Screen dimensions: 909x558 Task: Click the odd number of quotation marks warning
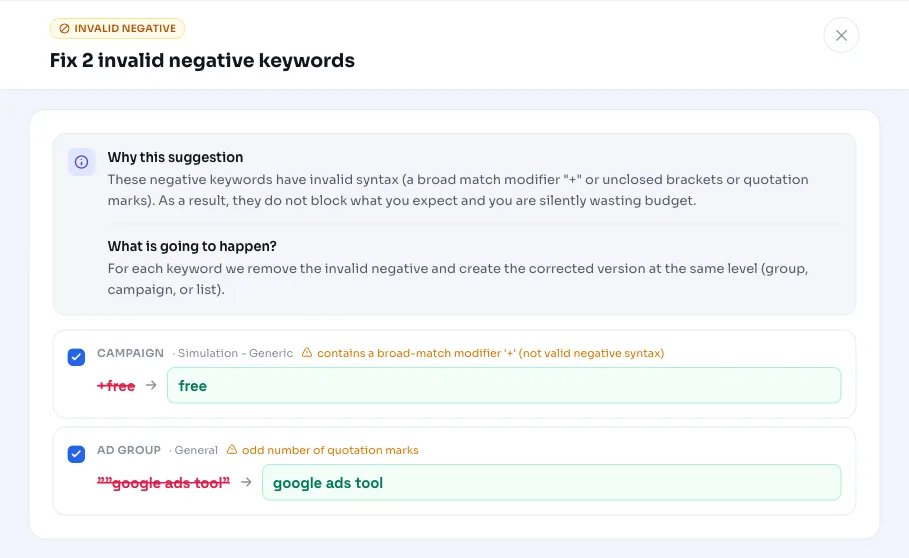click(330, 450)
